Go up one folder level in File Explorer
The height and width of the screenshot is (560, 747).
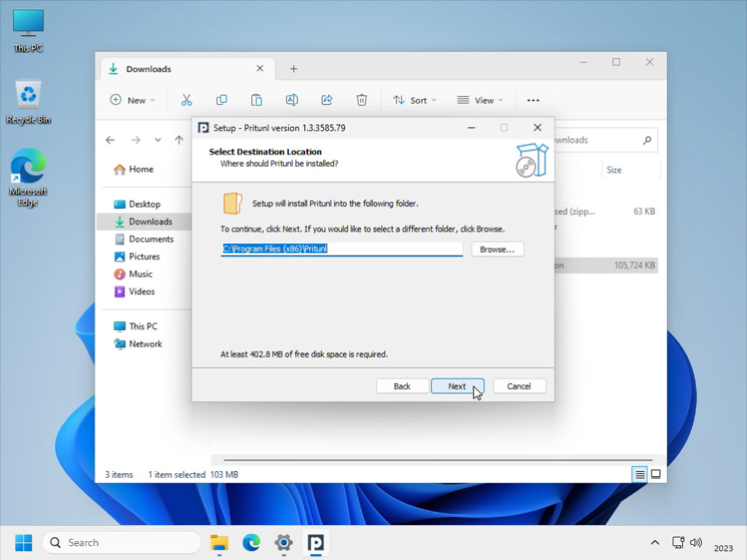pos(179,140)
